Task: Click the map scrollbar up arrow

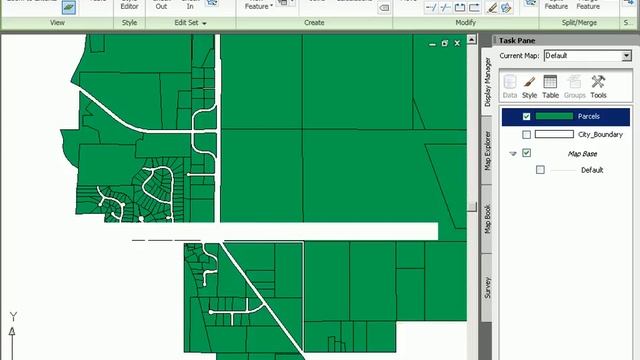Action: [471, 39]
